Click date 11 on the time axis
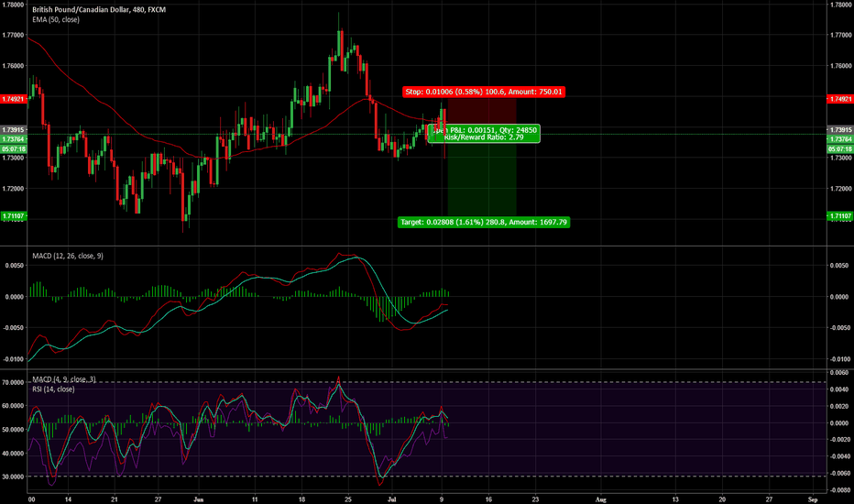Screen dimensions: 854x504 255,499
